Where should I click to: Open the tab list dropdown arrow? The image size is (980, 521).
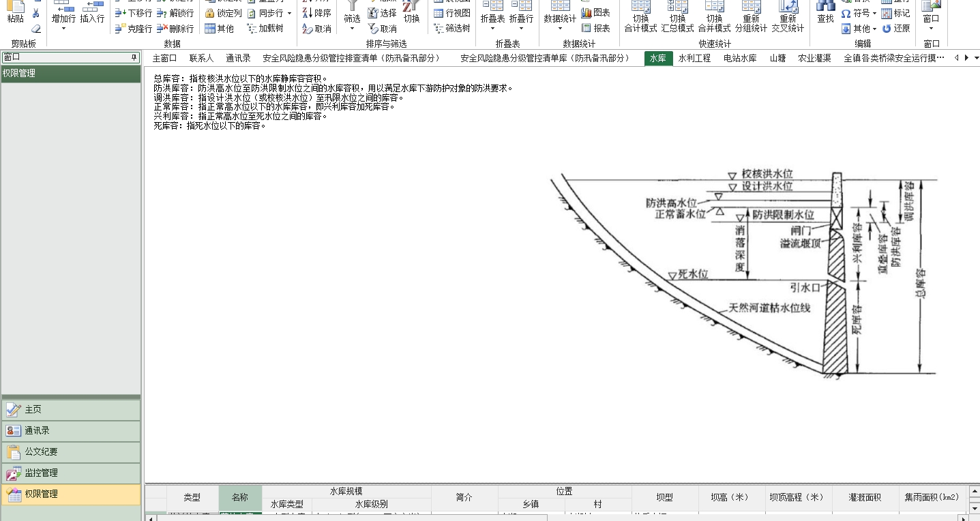click(x=976, y=58)
